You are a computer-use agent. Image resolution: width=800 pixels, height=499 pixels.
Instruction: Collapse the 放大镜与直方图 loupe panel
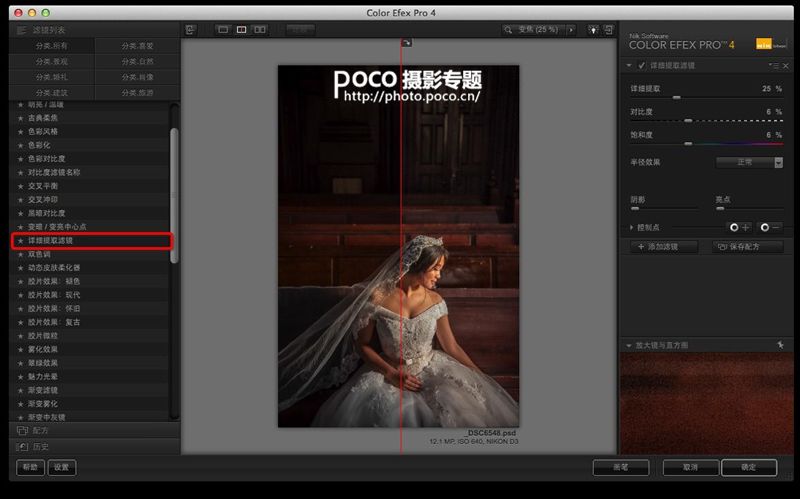click(x=629, y=345)
